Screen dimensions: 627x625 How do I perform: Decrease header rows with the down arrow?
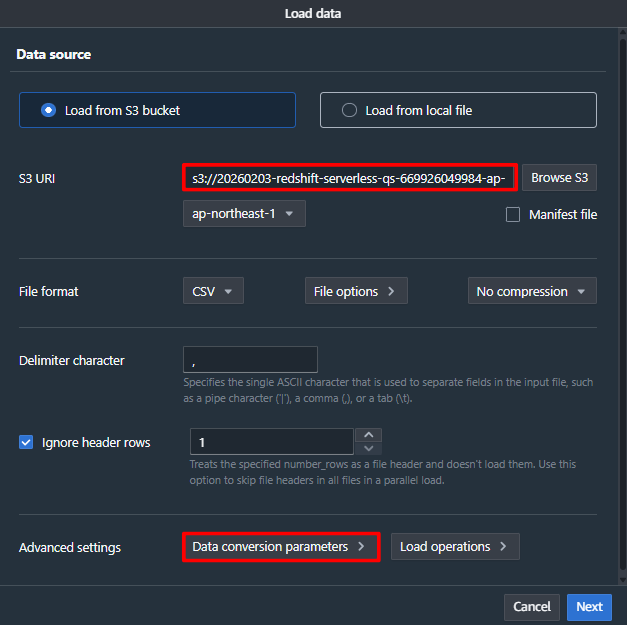point(369,449)
